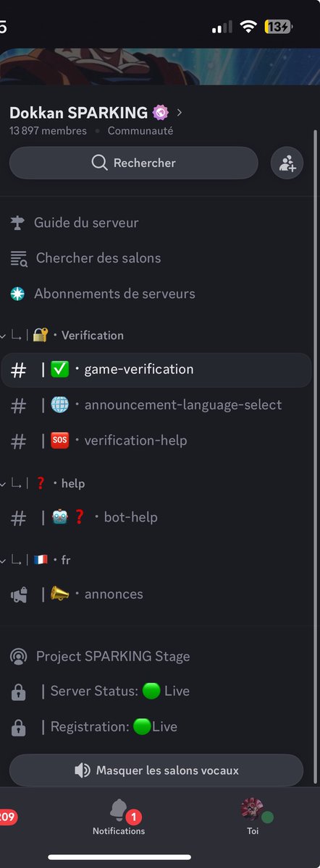Tap the invite members icon button
This screenshot has width=320, height=868.
[x=287, y=163]
